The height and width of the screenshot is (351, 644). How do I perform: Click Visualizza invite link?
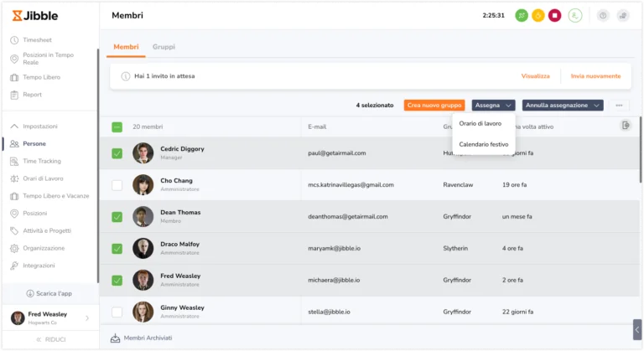click(535, 76)
